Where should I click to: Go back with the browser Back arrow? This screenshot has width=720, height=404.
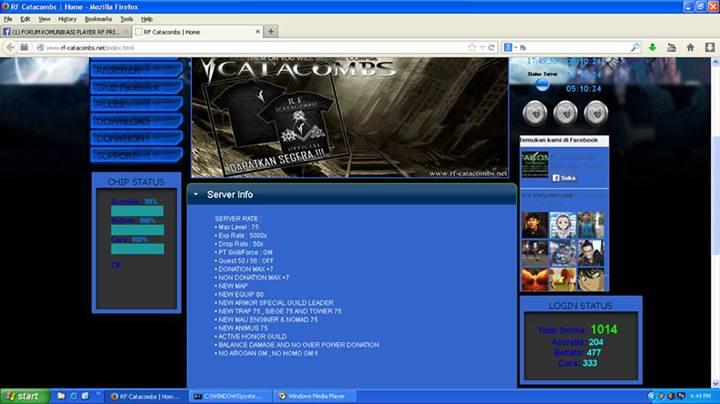pos(11,47)
